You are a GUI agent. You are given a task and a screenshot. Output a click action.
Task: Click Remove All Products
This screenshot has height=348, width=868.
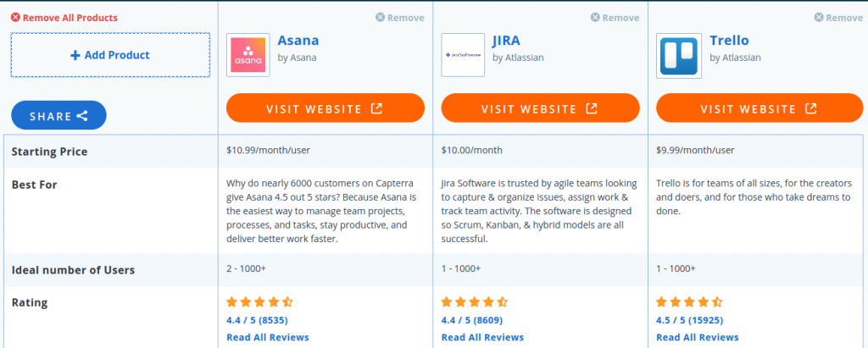pyautogui.click(x=64, y=18)
